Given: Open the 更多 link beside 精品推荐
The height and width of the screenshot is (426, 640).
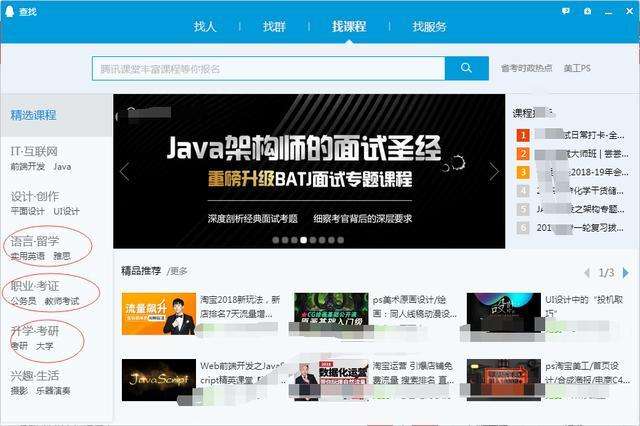Looking at the screenshot, I should point(178,271).
